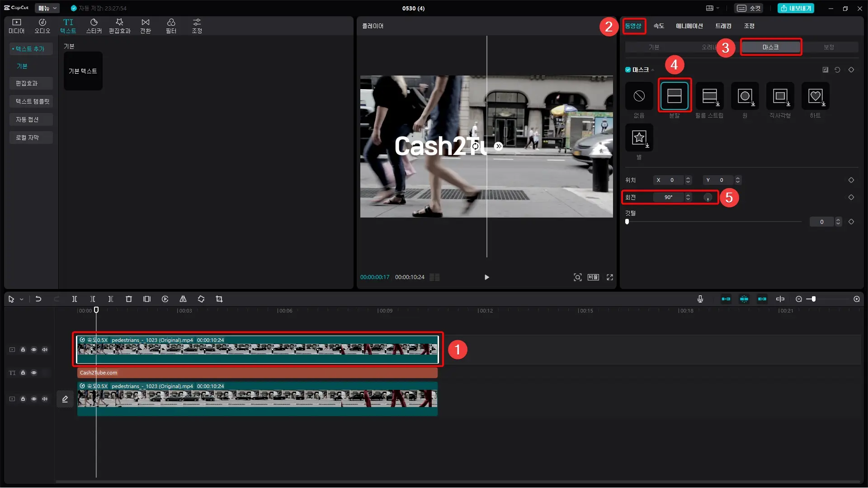The width and height of the screenshot is (868, 488).
Task: Click the 숏컷 shortcuts button
Action: click(749, 8)
